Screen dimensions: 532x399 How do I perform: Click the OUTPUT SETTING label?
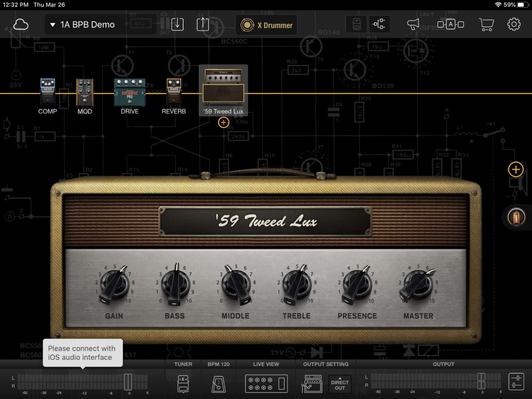tap(326, 364)
